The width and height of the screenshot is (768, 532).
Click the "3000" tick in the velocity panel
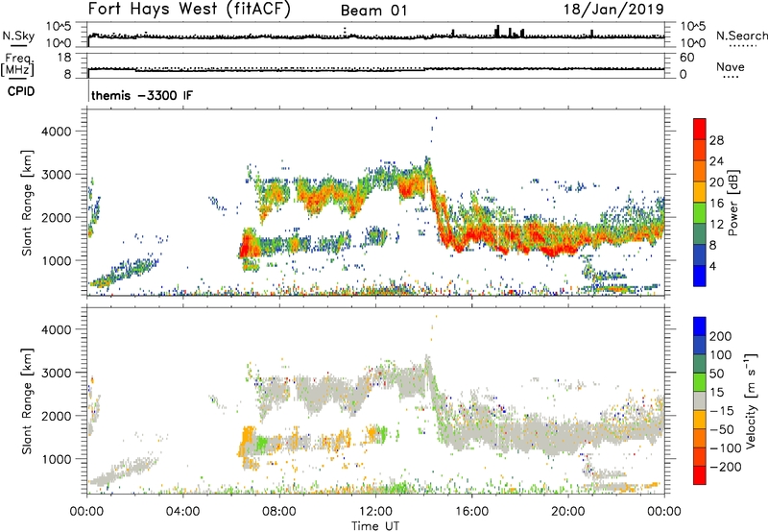click(x=57, y=373)
